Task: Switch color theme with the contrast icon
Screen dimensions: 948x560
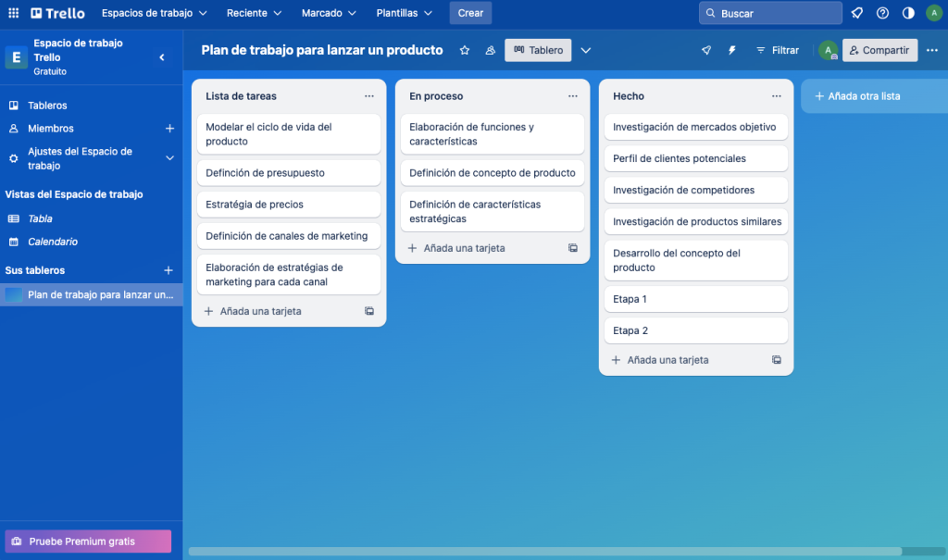Action: (907, 13)
